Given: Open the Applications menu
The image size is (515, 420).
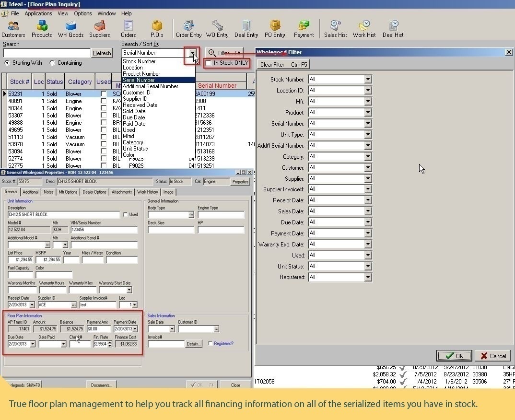Looking at the screenshot, I should (38, 13).
